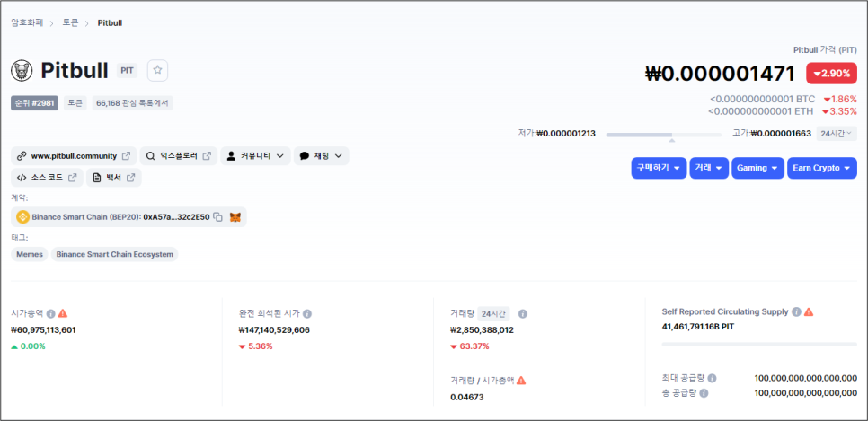This screenshot has width=868, height=421.
Task: Open the 익스플로러 link
Action: tap(179, 156)
